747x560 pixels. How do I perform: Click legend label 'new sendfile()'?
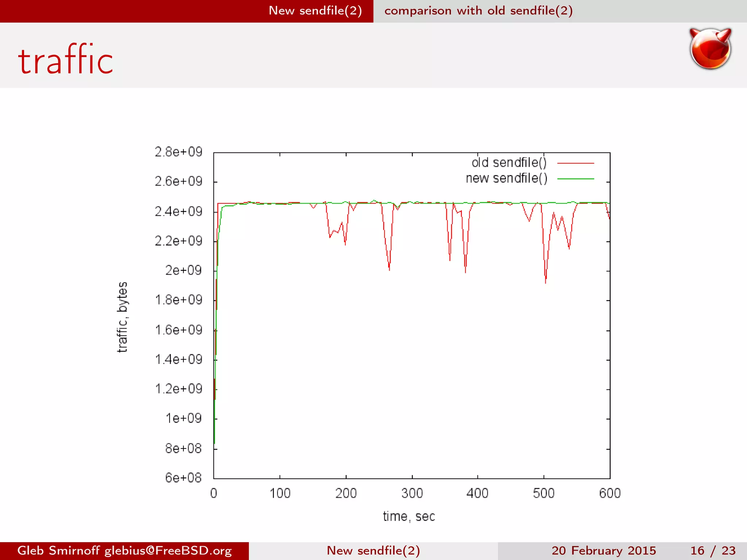507,178
